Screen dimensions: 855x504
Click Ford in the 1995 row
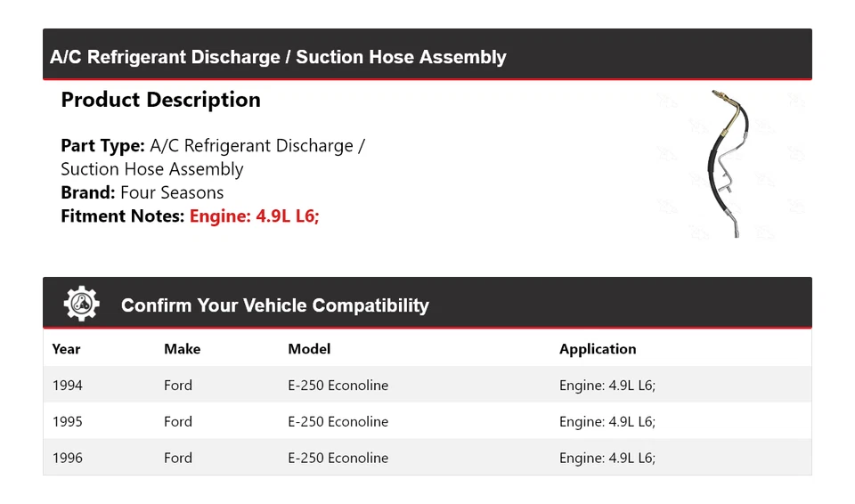point(178,421)
